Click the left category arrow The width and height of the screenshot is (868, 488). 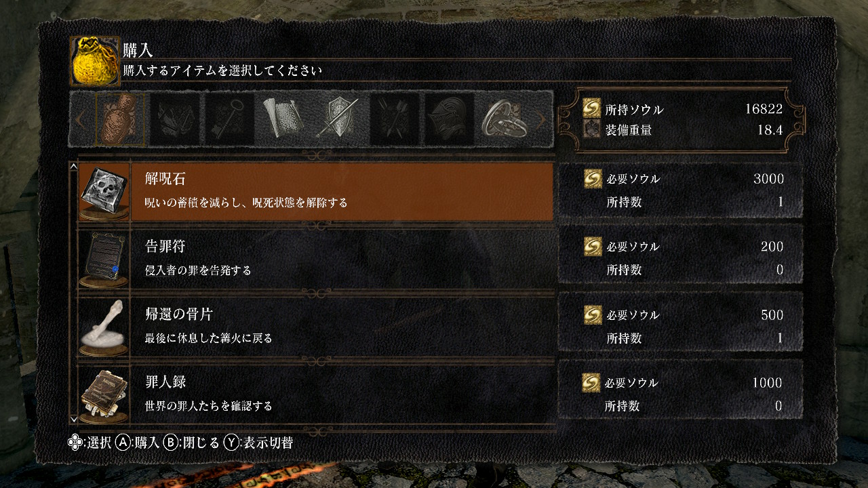pos(80,120)
